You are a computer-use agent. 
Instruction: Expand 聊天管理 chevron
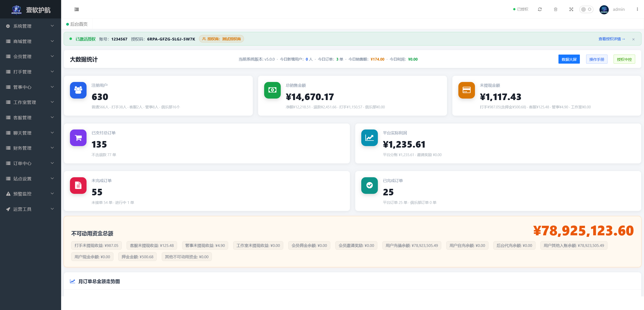coord(52,133)
